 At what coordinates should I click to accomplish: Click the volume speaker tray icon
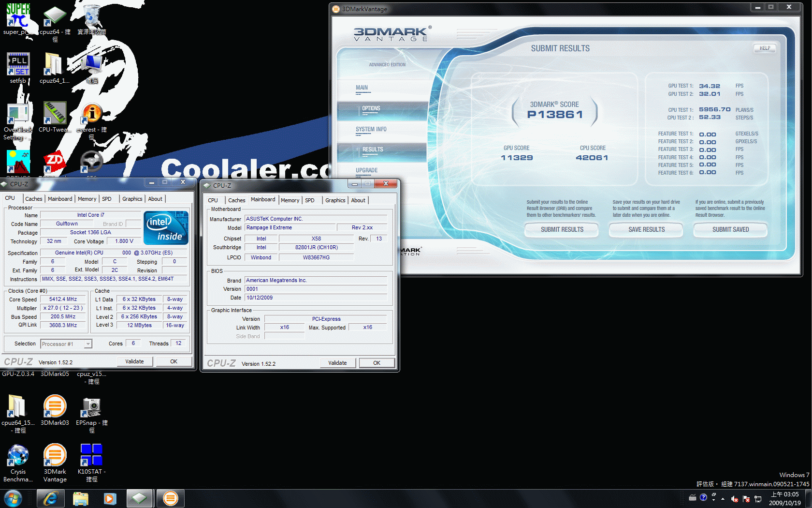[x=734, y=498]
